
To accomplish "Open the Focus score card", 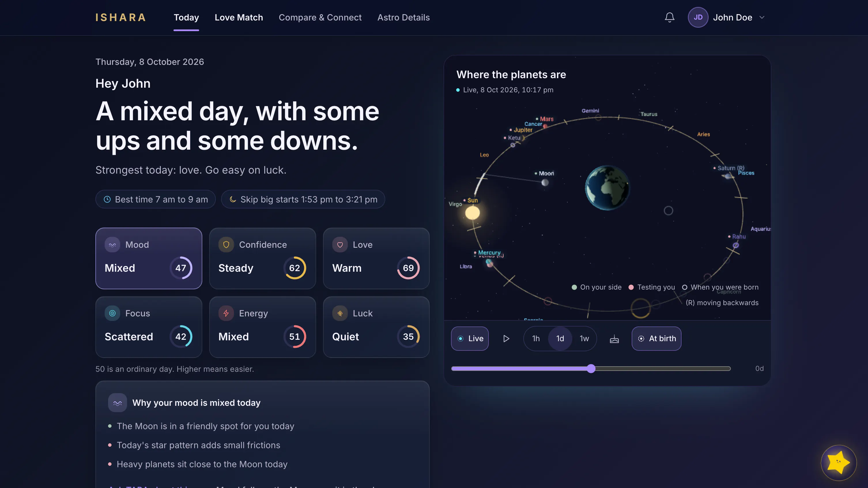I will [149, 327].
